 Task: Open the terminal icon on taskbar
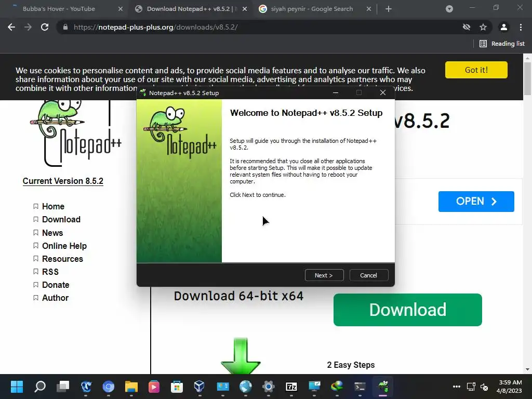[x=360, y=386]
